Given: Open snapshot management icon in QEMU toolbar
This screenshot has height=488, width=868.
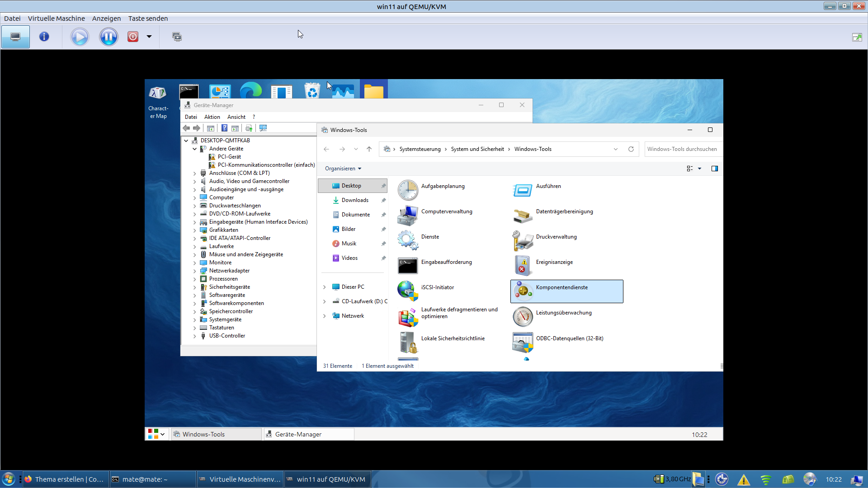Looking at the screenshot, I should click(x=177, y=37).
